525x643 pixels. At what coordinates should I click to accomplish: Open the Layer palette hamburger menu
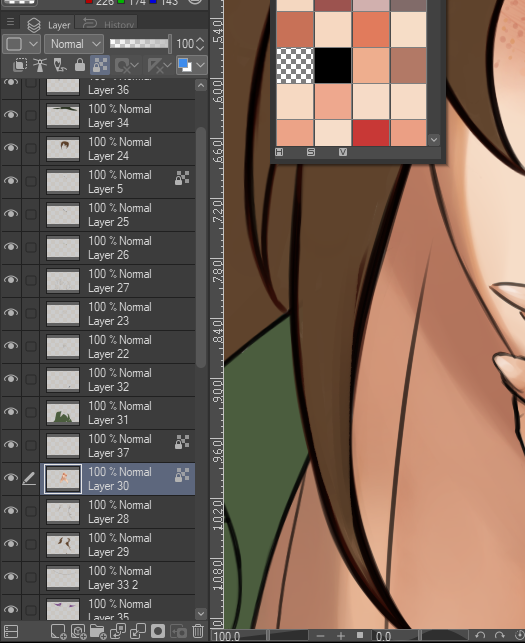[11, 22]
